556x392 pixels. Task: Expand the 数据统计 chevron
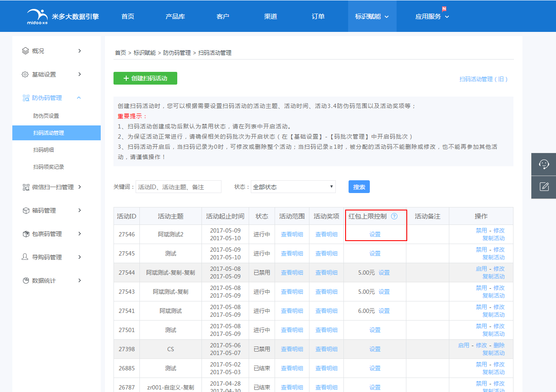coord(79,281)
